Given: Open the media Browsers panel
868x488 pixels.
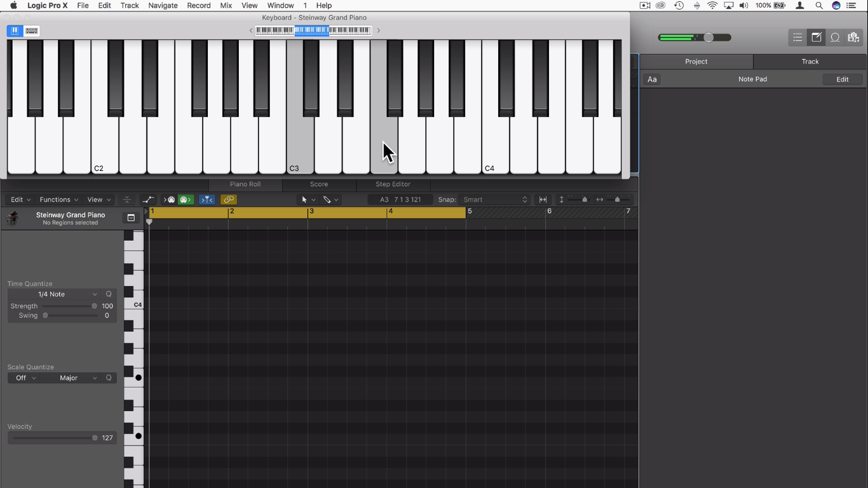Looking at the screenshot, I should click(x=853, y=37).
